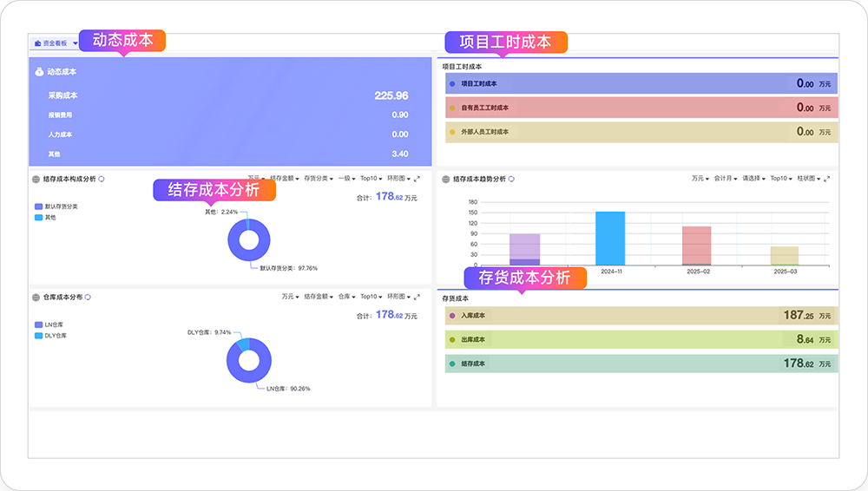Open 会计月 dropdown in trend chart
Image resolution: width=868 pixels, height=491 pixels.
[x=724, y=179]
